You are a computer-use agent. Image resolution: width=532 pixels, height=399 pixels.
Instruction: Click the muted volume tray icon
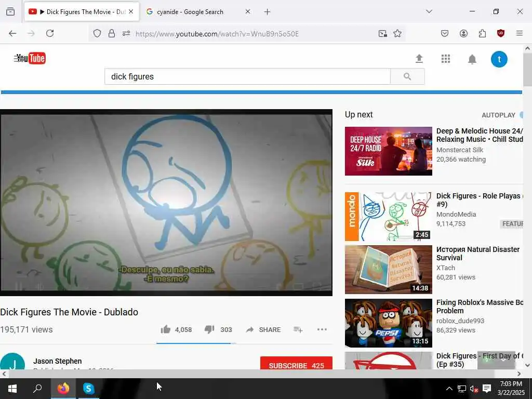click(x=474, y=389)
